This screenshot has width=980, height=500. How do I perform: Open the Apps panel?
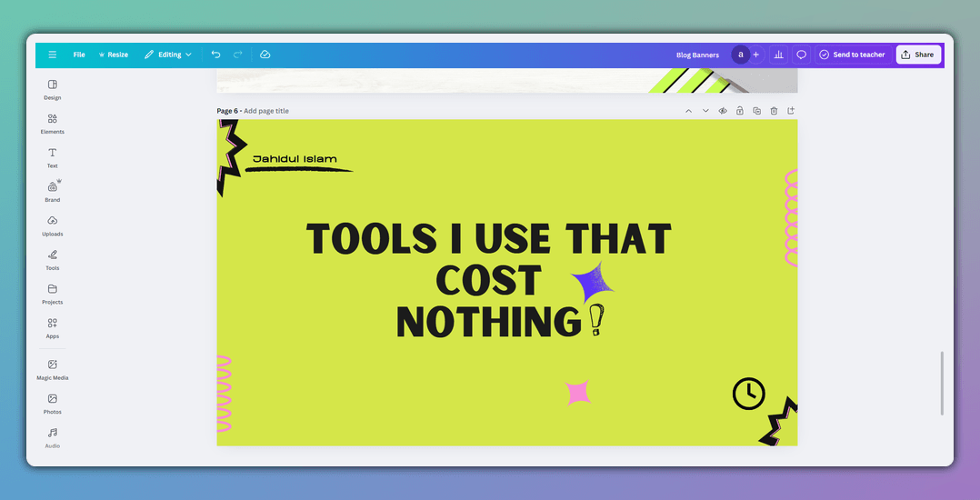coord(53,328)
